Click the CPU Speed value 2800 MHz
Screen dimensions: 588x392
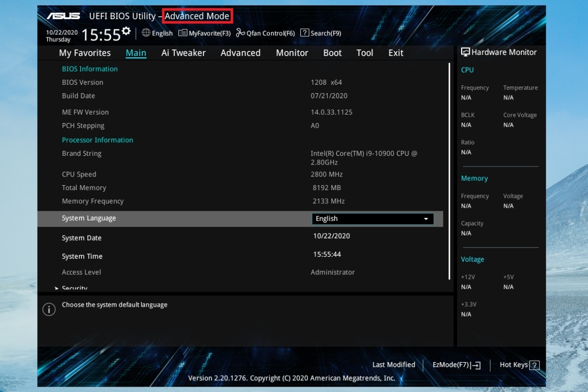pyautogui.click(x=327, y=174)
